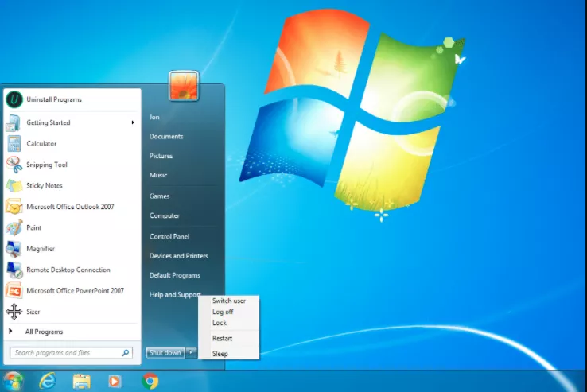Viewport: 587px width, 392px height.
Task: Click the arrow next to Shut down
Action: [191, 353]
